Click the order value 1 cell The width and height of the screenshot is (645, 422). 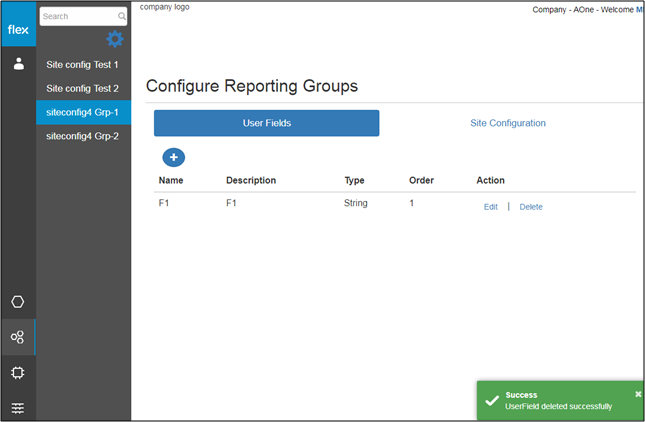(x=411, y=203)
